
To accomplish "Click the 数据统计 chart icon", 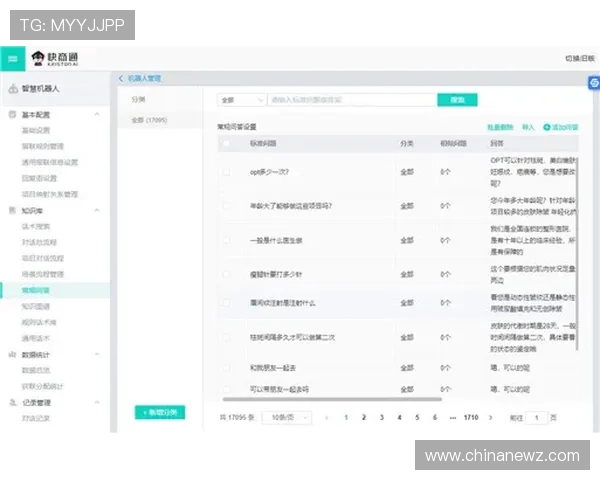I will [x=13, y=354].
